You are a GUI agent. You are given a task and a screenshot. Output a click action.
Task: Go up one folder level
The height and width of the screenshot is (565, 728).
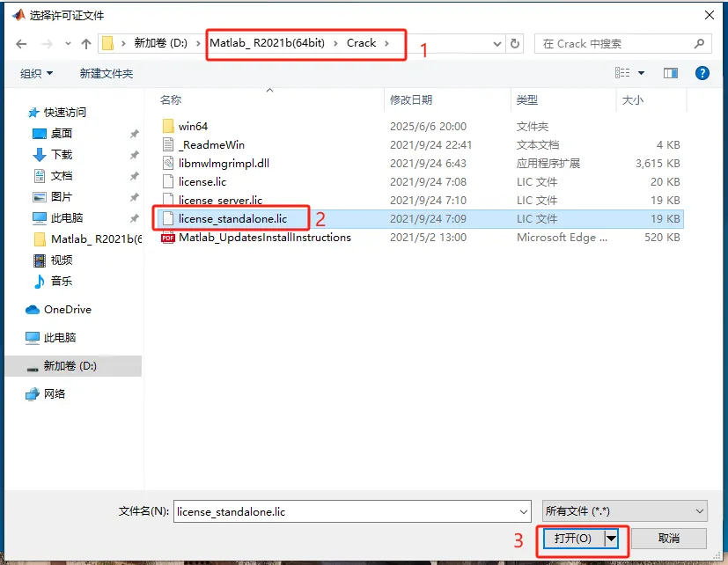(x=86, y=44)
